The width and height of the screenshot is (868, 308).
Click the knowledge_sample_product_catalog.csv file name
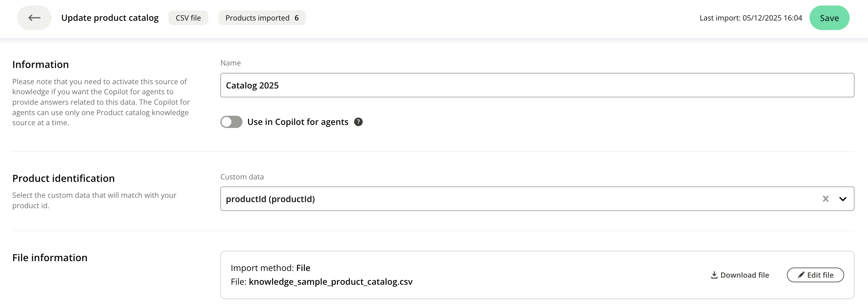click(x=331, y=282)
